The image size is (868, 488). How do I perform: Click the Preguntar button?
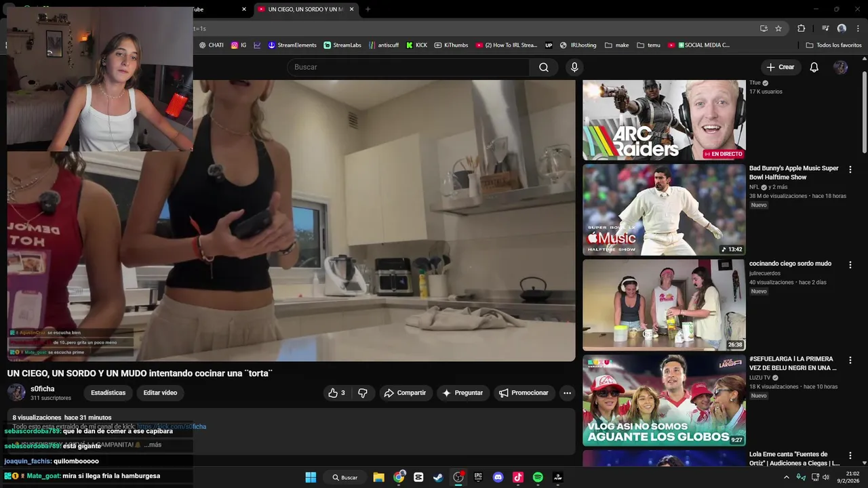pos(462,393)
